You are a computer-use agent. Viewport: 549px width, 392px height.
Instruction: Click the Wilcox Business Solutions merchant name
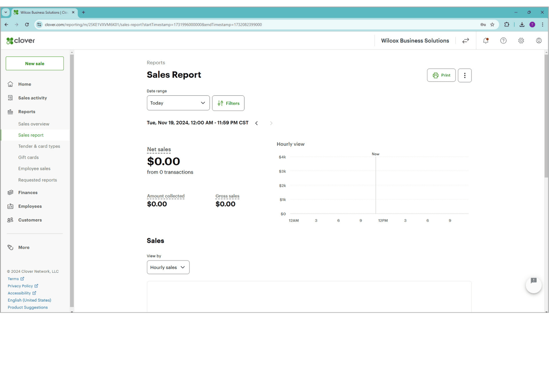tap(415, 41)
